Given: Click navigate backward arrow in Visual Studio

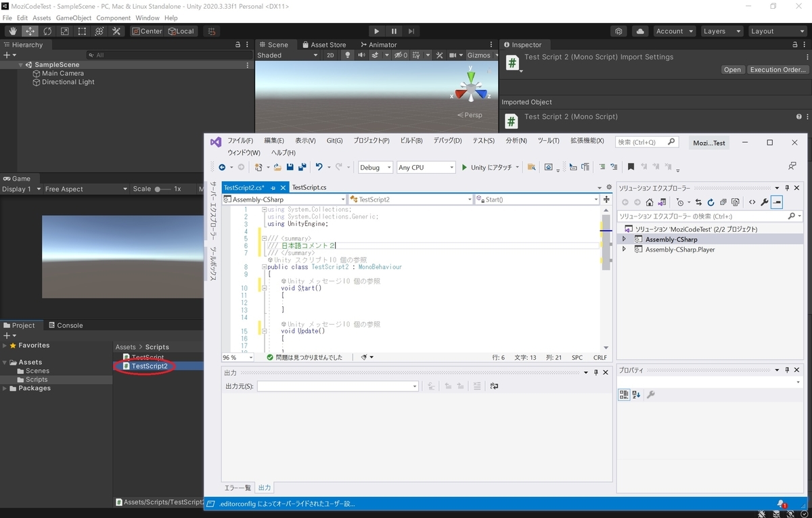Looking at the screenshot, I should [222, 167].
